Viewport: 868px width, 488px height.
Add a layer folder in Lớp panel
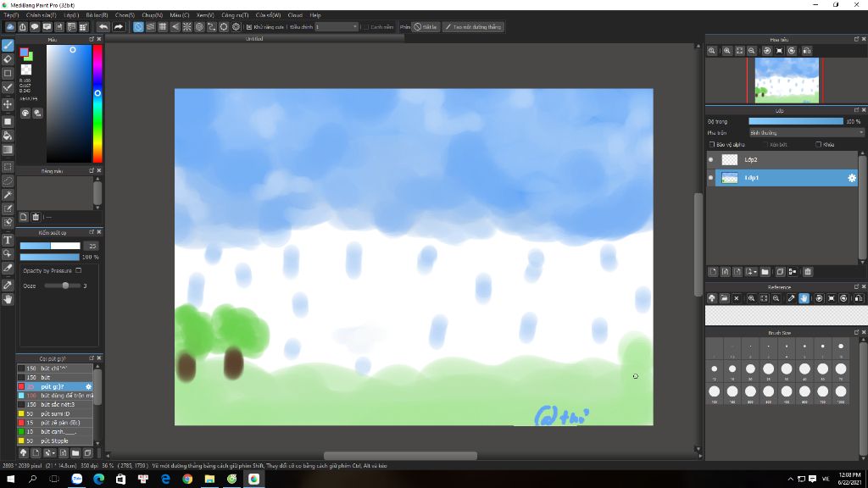(x=765, y=272)
